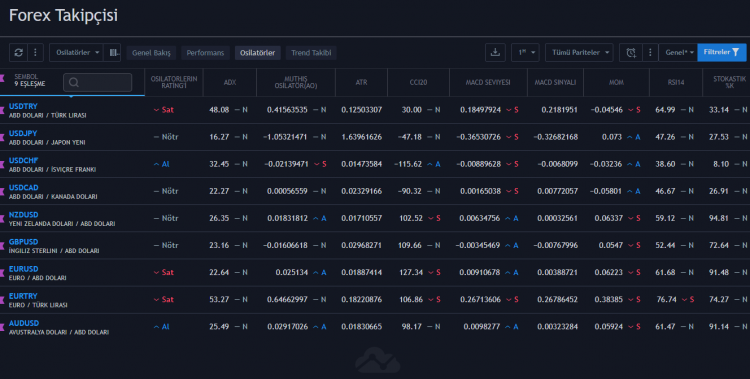
Task: Expand the Genel screen dropdown
Action: tap(678, 53)
